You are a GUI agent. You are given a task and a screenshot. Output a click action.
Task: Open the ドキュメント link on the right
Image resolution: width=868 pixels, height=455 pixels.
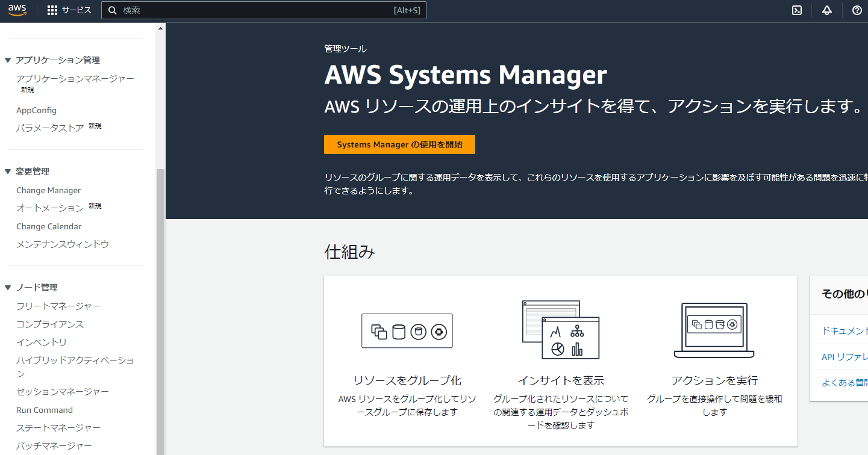[x=845, y=330]
